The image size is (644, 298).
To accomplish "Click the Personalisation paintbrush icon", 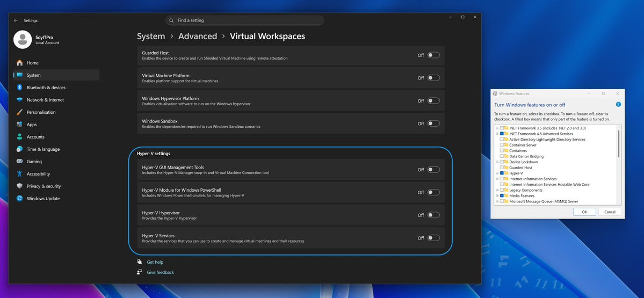I will (19, 112).
